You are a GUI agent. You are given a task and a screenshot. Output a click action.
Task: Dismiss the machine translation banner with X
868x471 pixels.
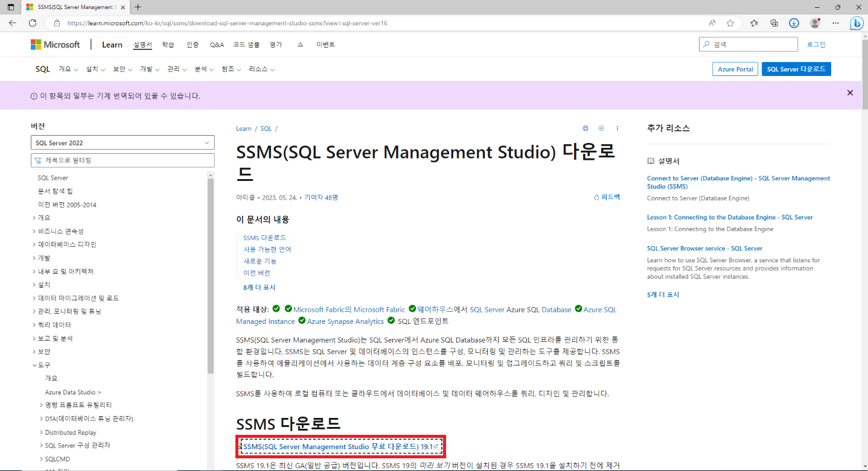coord(850,93)
